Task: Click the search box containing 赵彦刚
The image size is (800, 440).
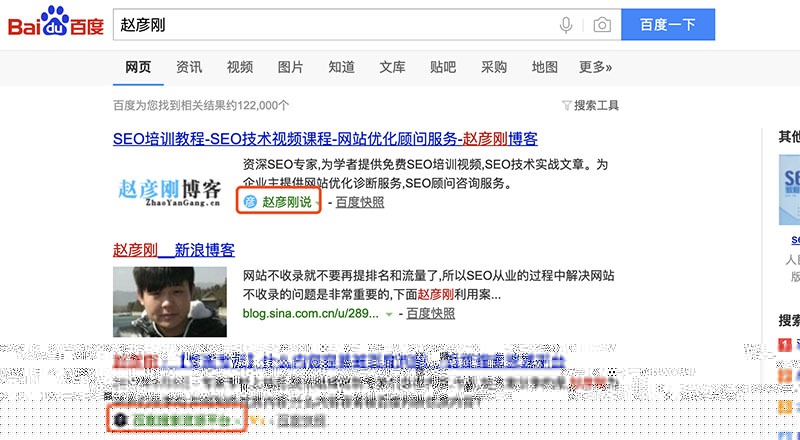Action: pyautogui.click(x=330, y=24)
